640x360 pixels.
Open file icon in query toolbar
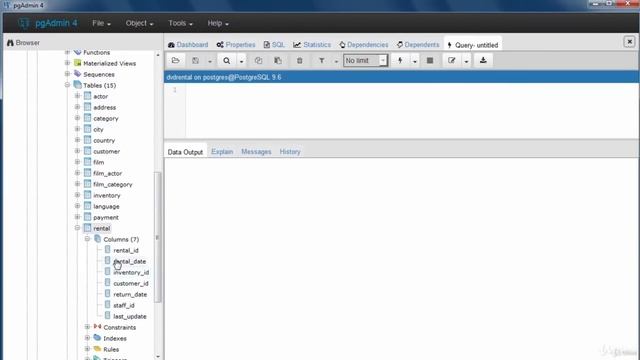tap(176, 61)
